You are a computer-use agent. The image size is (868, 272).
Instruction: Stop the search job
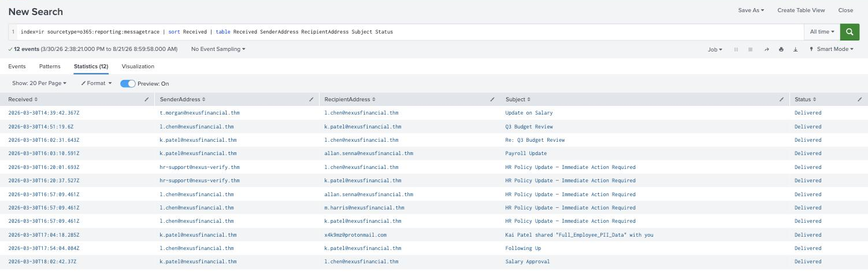(x=751, y=50)
